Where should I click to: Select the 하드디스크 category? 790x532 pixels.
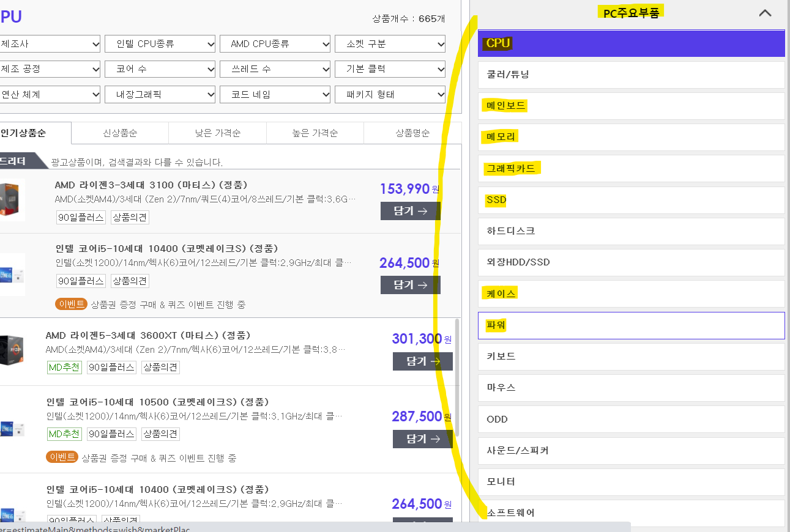[x=632, y=231]
